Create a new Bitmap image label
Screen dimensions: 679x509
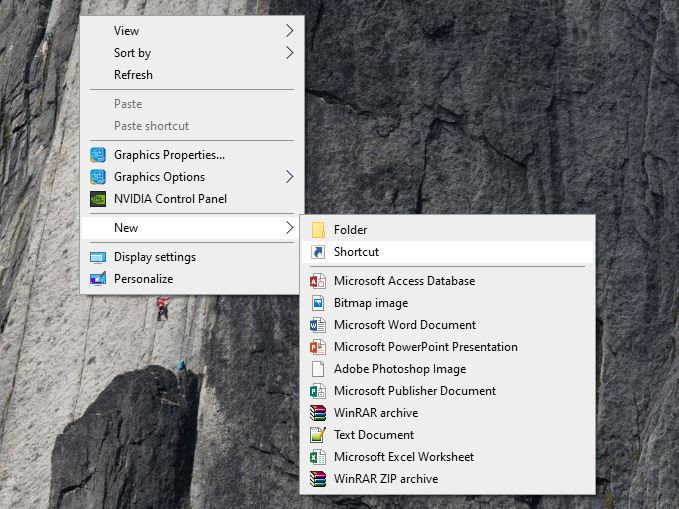pyautogui.click(x=371, y=303)
